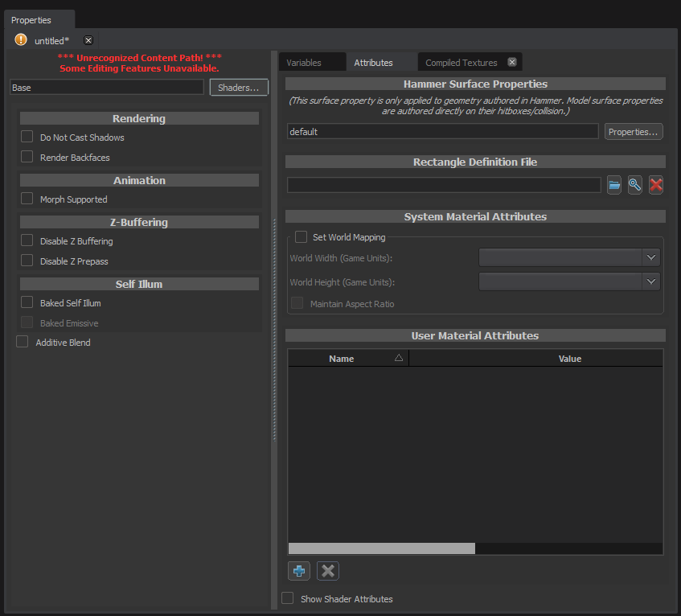This screenshot has height=616, width=681.
Task: Open file browser for Rectangle Definition File
Action: [x=613, y=185]
